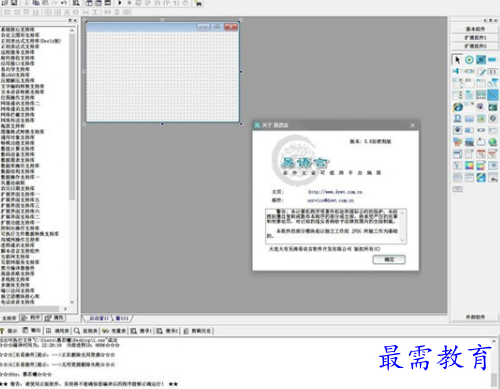This screenshot has height=389, width=500.
Task: Switch to the 支持库 tab
Action: tap(9, 318)
